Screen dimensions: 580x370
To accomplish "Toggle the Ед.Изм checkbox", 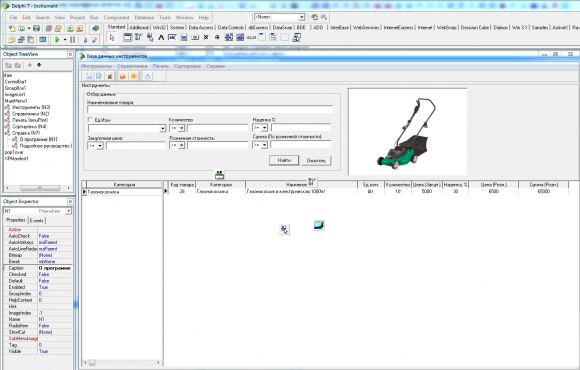I will point(90,120).
